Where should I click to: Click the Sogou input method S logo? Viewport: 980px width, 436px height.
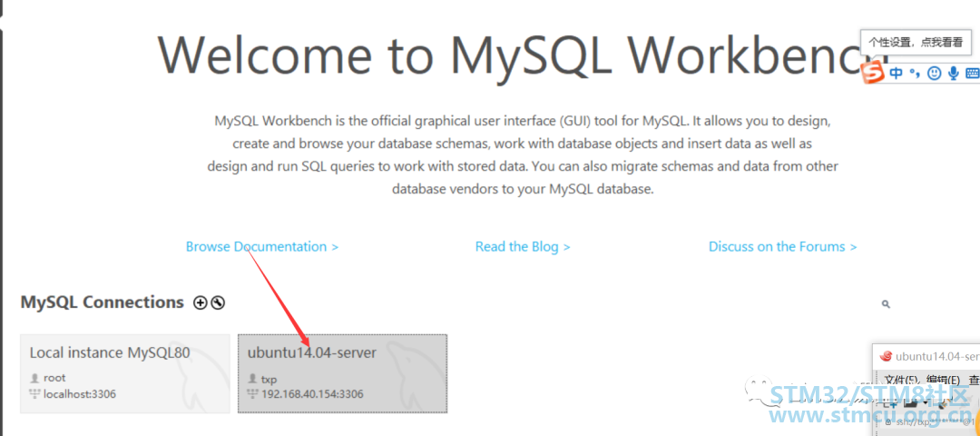pyautogui.click(x=873, y=74)
